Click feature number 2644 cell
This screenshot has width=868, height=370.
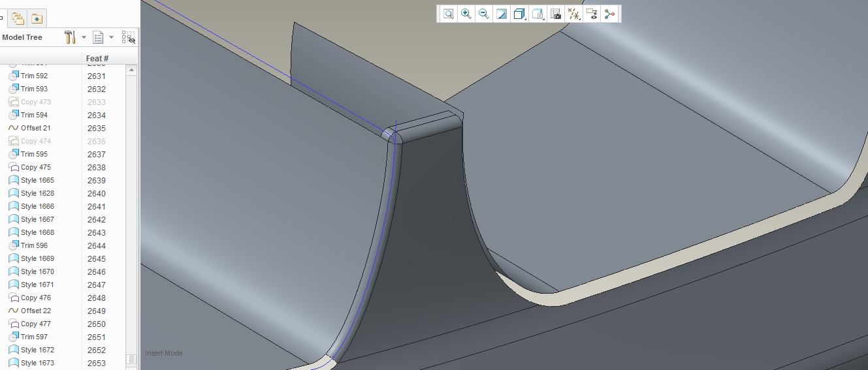coord(96,245)
